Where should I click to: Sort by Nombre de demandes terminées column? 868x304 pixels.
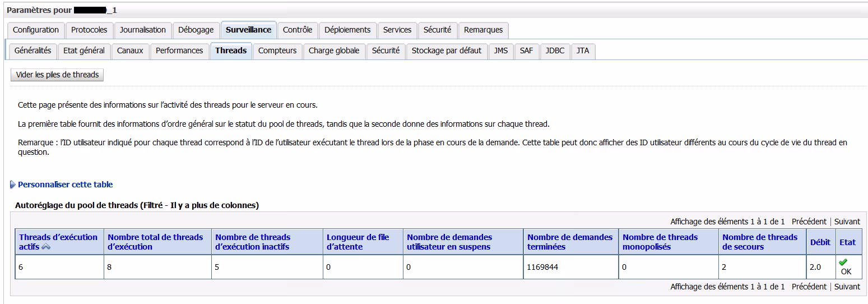(x=570, y=242)
